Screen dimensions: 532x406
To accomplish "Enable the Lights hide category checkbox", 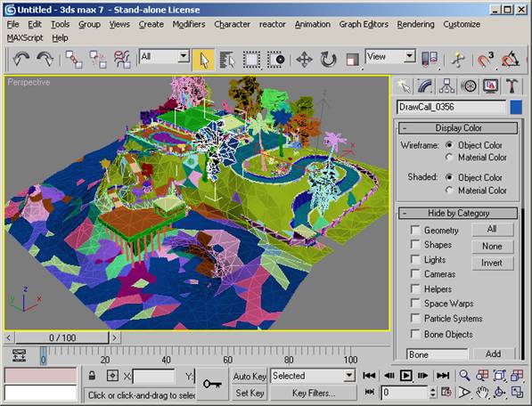I will [415, 259].
